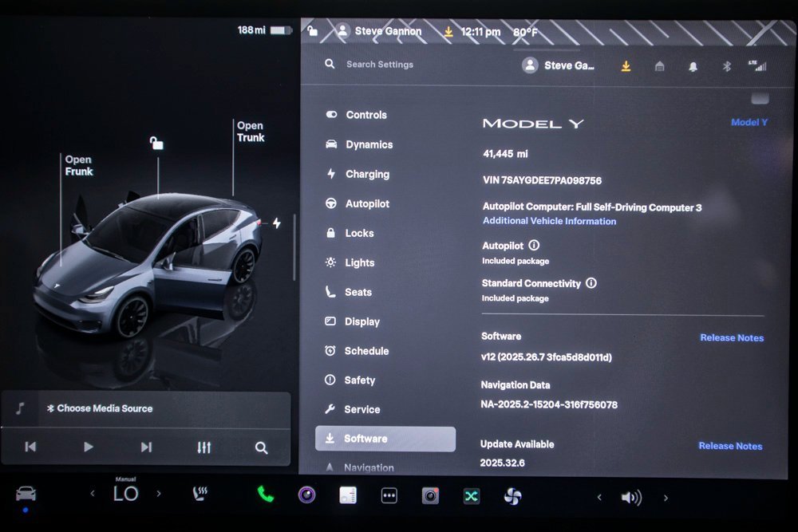Image resolution: width=798 pixels, height=532 pixels.
Task: Open notifications bell icon
Action: coord(693,66)
